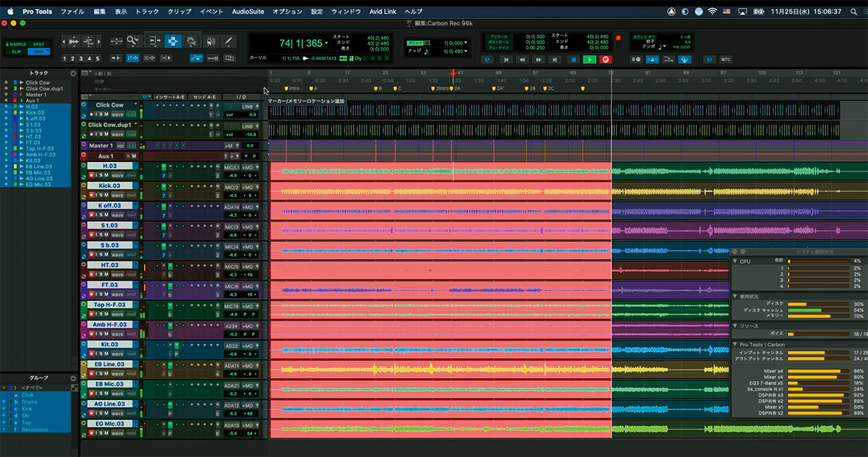868x457 pixels.
Task: Toggle input monitor on S t.03 track
Action: click(96, 234)
